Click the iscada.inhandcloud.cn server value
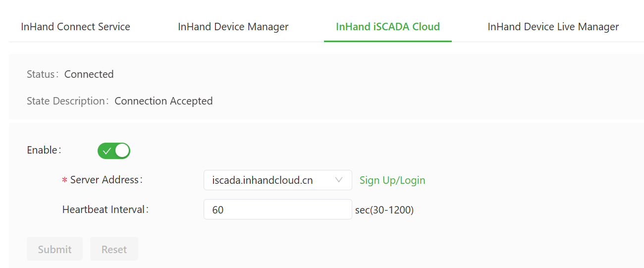The width and height of the screenshot is (644, 268). [x=262, y=180]
